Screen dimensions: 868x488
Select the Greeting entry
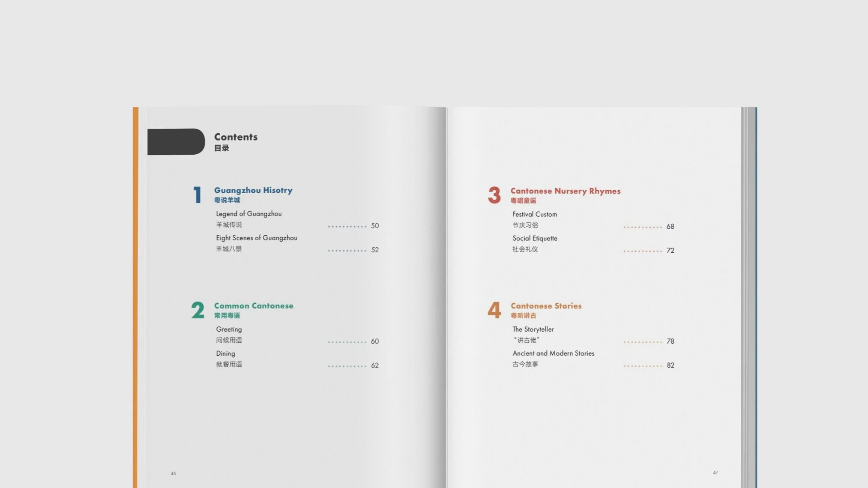229,329
